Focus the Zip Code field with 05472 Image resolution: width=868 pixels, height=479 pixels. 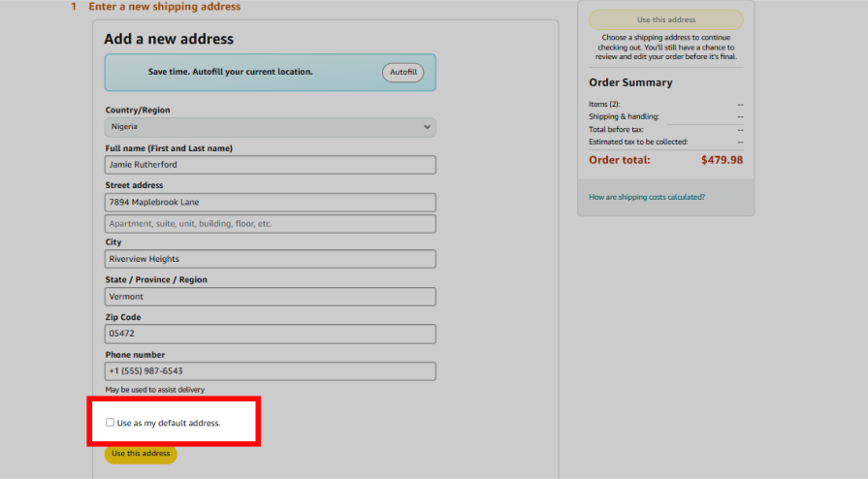coord(270,334)
